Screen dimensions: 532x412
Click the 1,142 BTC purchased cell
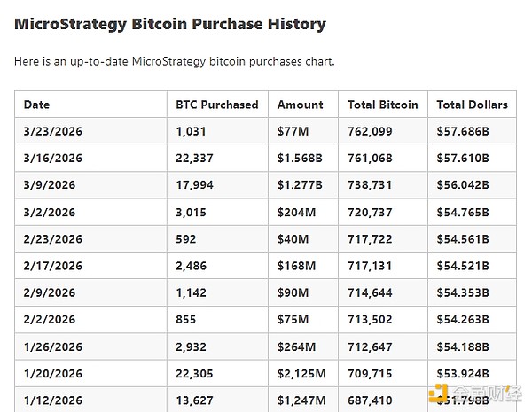tap(191, 293)
